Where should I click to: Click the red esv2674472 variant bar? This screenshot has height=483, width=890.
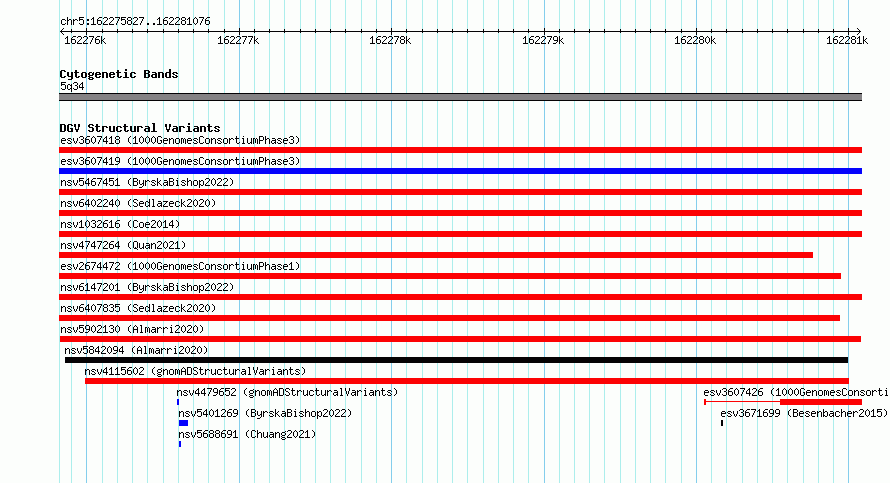(x=450, y=276)
